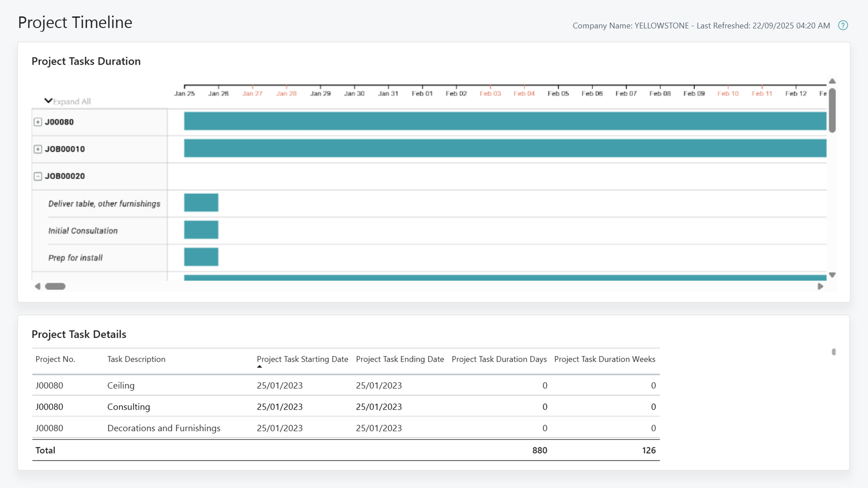
Task: Click the downward scroll arrow of the timeline chart
Action: click(x=832, y=274)
